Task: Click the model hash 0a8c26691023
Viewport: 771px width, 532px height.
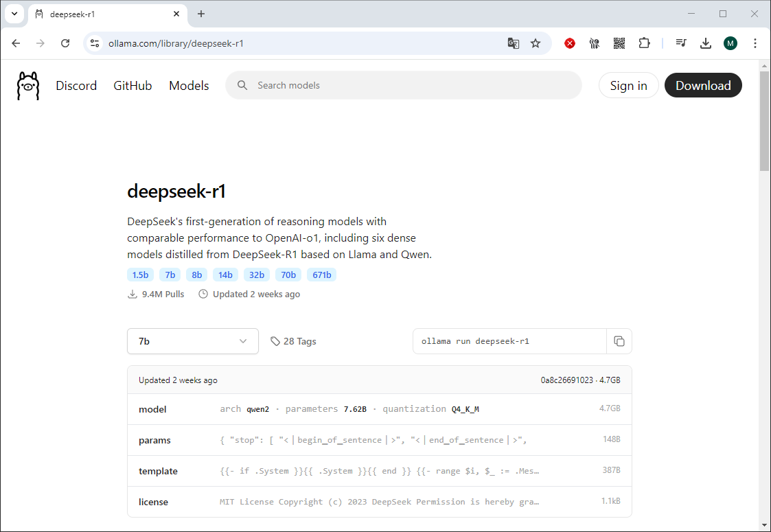Action: (x=567, y=380)
